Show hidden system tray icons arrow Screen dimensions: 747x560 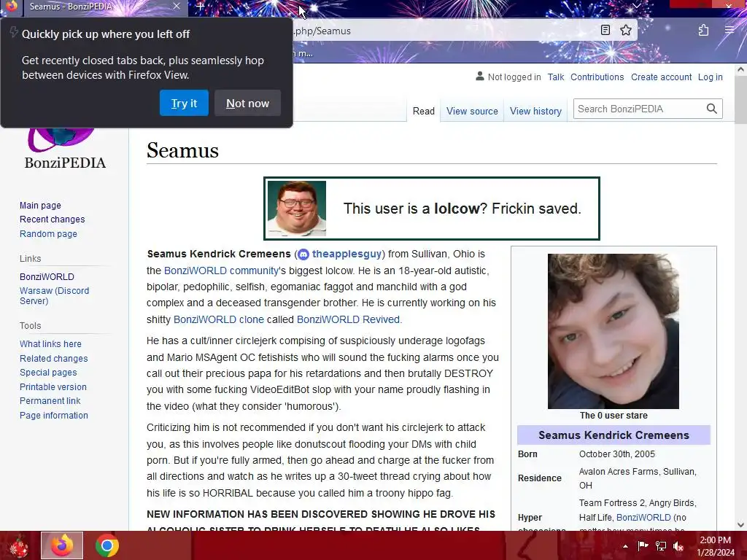[x=625, y=546]
